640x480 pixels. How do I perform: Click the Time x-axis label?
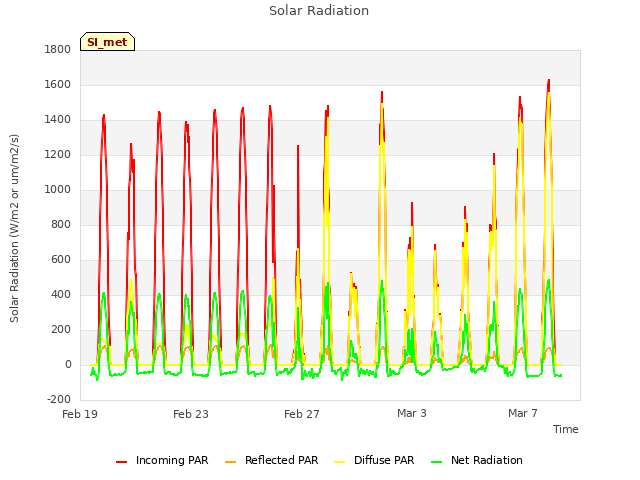[x=565, y=429]
